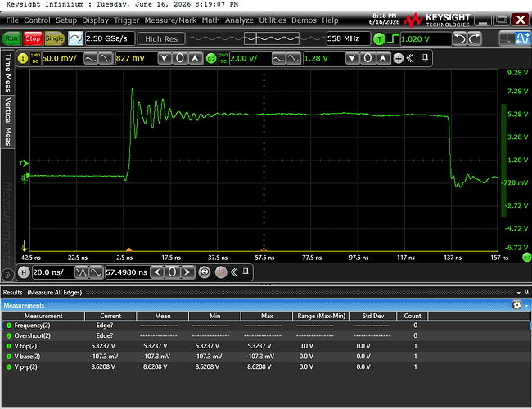The height and width of the screenshot is (409, 532).
Task: Click the 1.28 V channel 2 offset field
Action: tap(323, 58)
